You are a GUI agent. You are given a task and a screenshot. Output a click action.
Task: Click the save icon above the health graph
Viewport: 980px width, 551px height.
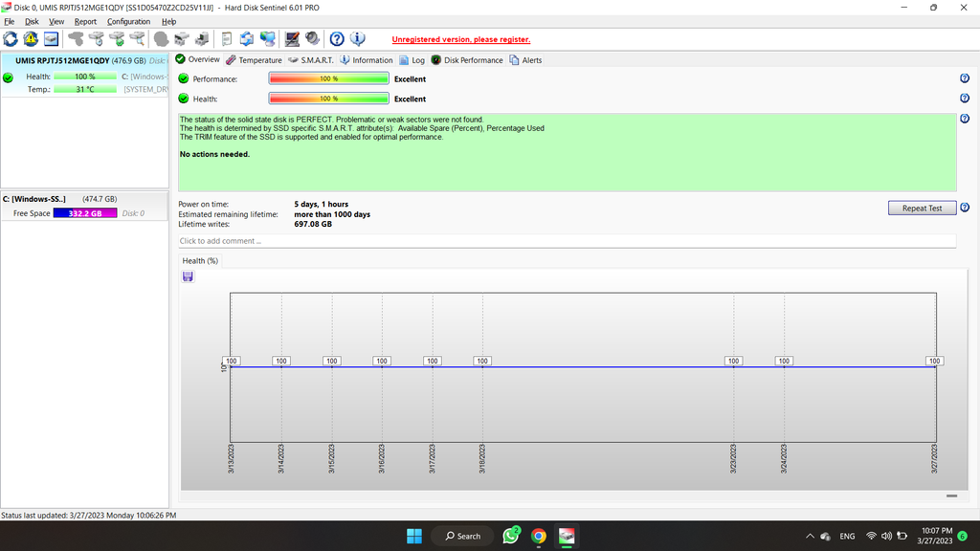point(188,276)
